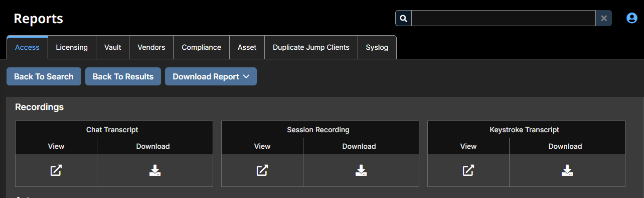Open the user account profile icon
Viewport: 644px width, 198px height.
(x=631, y=18)
